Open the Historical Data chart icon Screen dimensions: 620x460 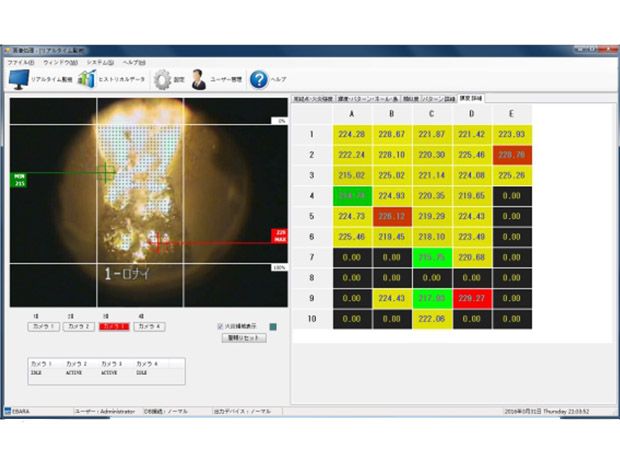click(x=87, y=79)
